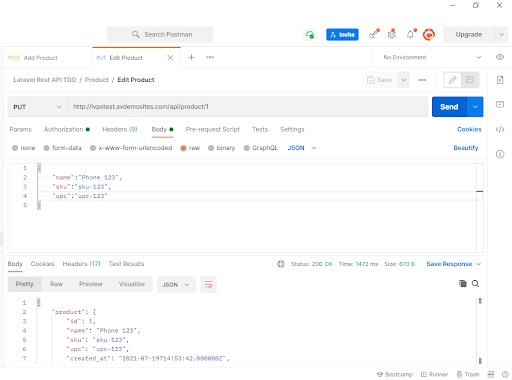Open the notifications bell
This screenshot has width=512, height=380.
[410, 34]
